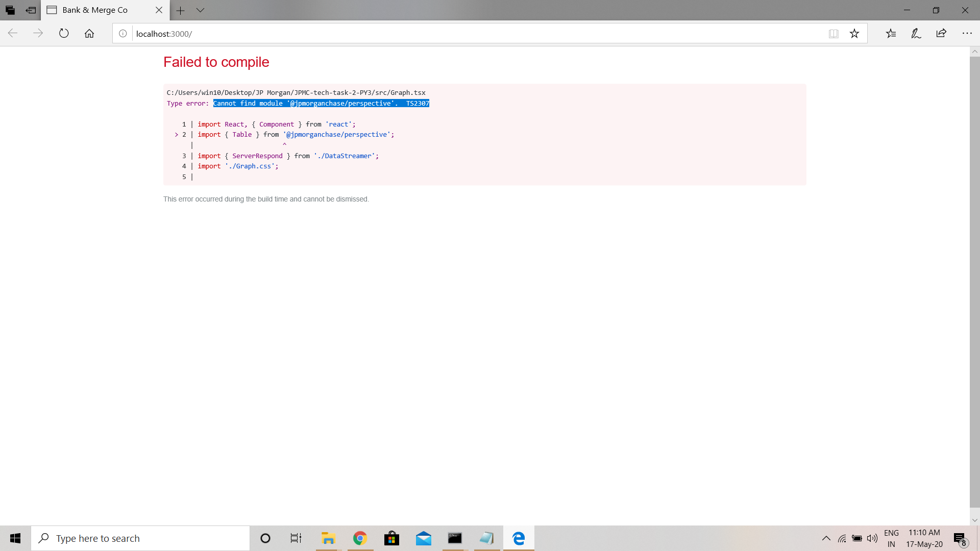Go forward in browser history
Screen dimensions: 980x551
coord(38,34)
